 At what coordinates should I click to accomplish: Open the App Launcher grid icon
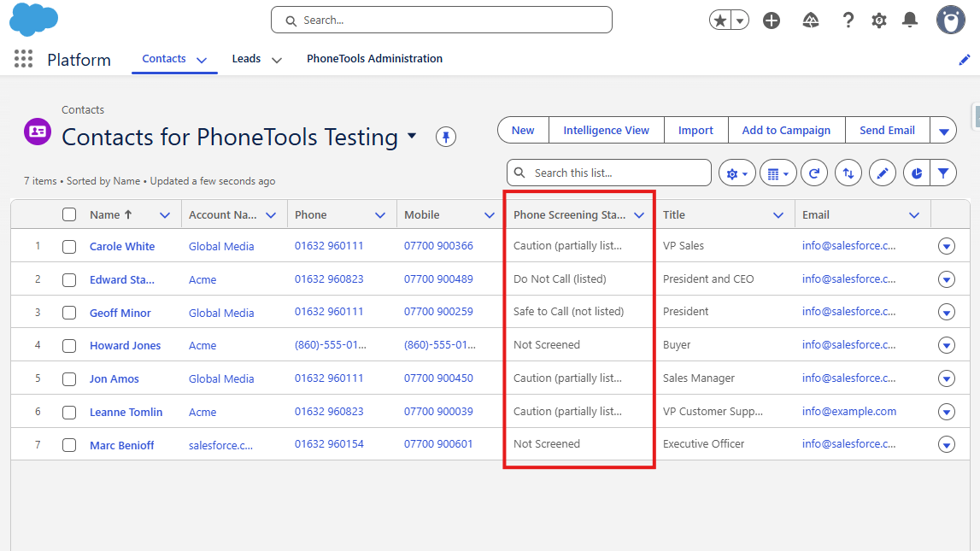click(24, 59)
